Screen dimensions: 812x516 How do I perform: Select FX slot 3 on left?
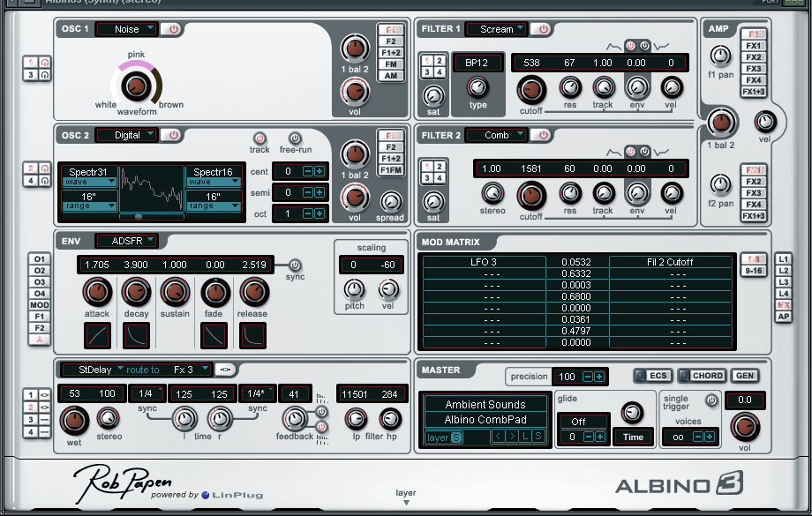(x=31, y=420)
